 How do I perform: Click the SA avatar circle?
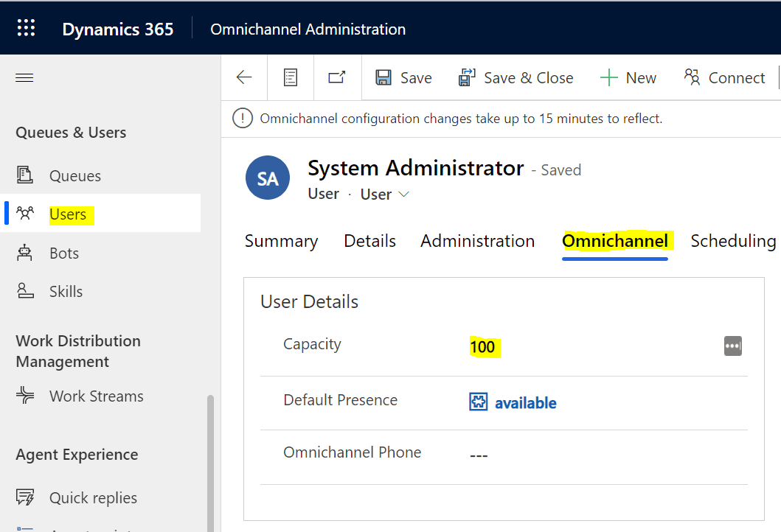click(x=268, y=178)
